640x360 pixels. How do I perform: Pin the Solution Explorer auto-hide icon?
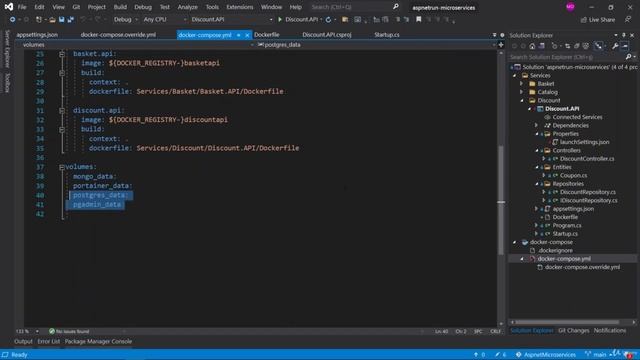click(x=624, y=36)
